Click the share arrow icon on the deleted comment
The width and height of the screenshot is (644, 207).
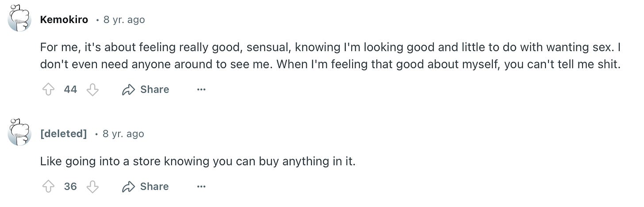128,187
